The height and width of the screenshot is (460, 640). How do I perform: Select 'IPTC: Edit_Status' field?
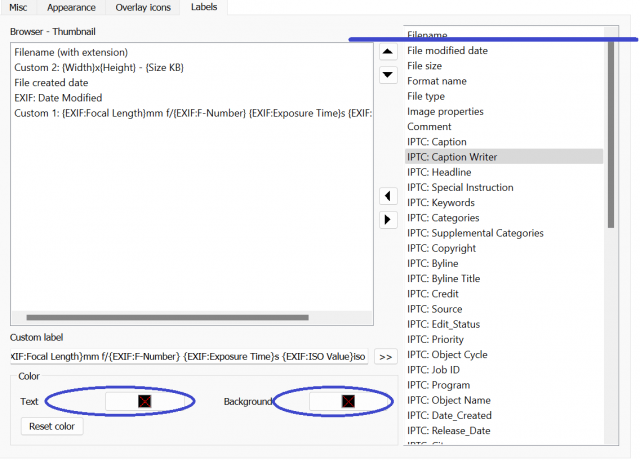point(504,324)
